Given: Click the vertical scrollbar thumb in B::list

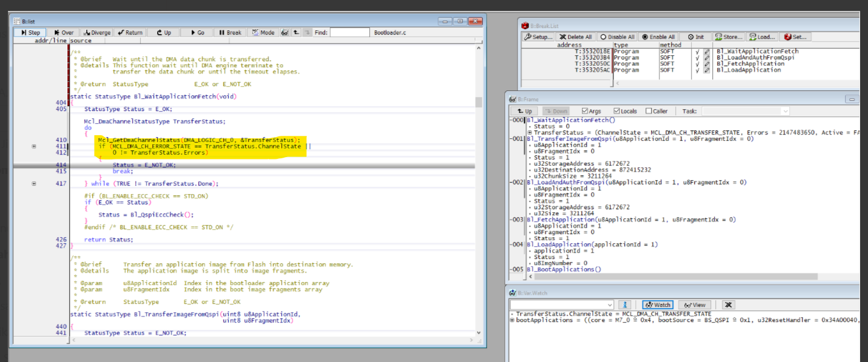Looking at the screenshot, I should pos(479,102).
